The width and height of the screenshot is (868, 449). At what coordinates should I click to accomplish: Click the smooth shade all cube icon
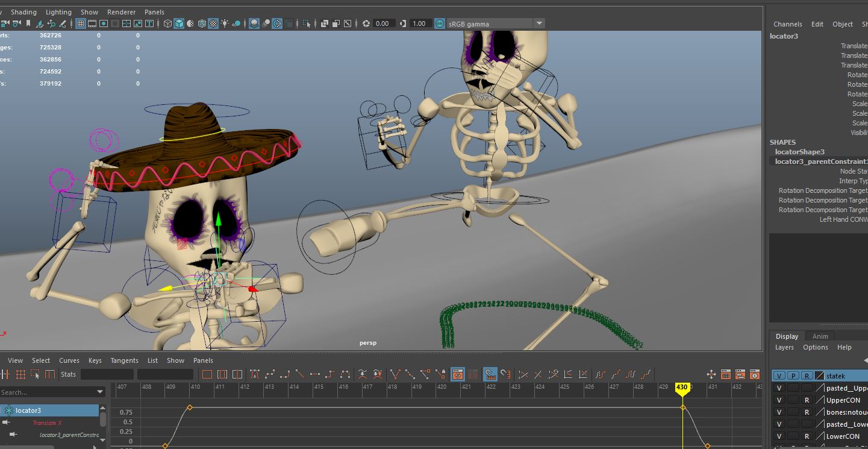pyautogui.click(x=179, y=24)
